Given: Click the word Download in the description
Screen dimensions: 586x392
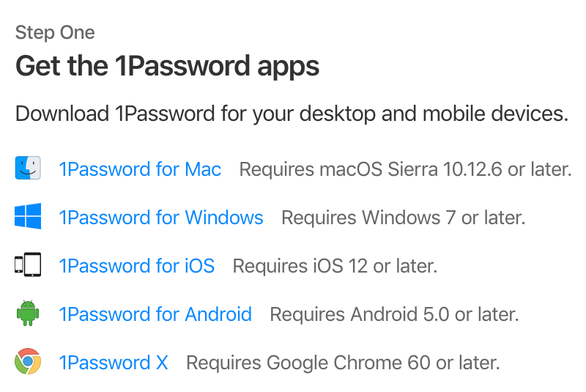Looking at the screenshot, I should point(62,114).
